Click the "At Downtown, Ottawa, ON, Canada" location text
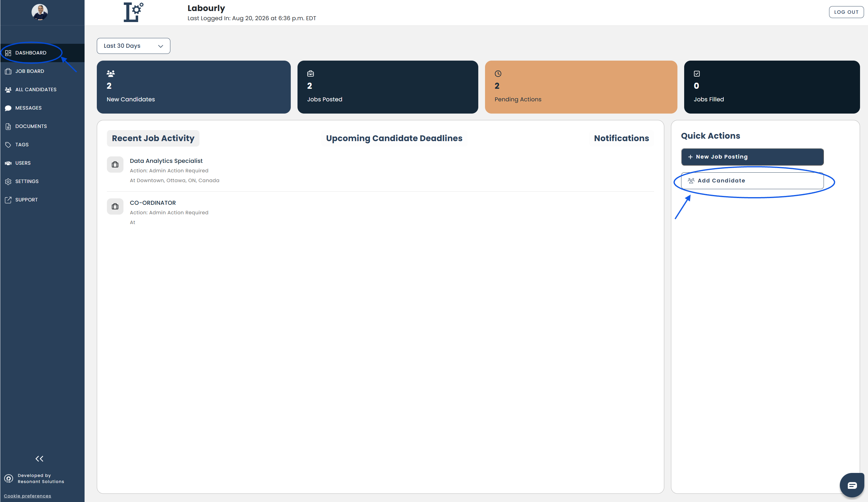 [174, 180]
